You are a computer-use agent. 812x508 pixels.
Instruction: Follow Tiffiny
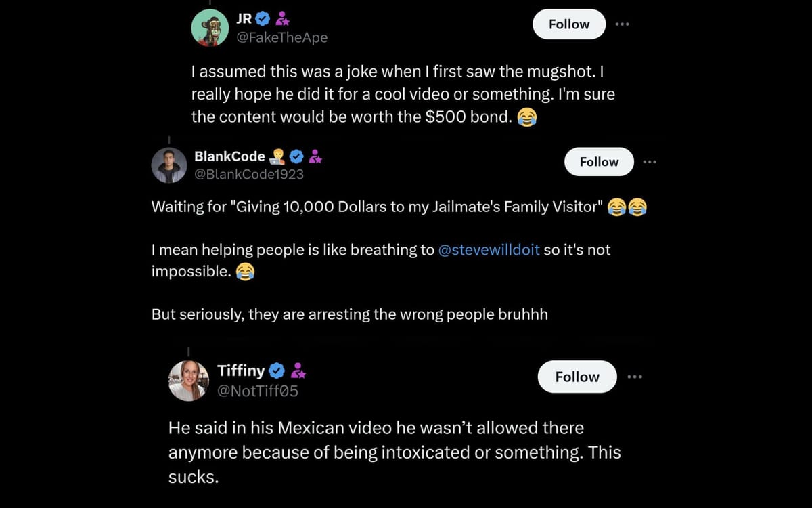coord(577,377)
